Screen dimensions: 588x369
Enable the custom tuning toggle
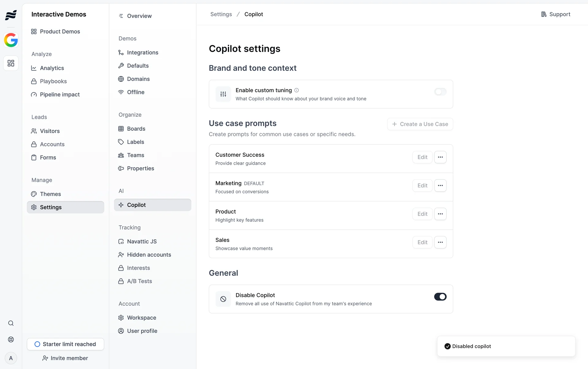[440, 92]
